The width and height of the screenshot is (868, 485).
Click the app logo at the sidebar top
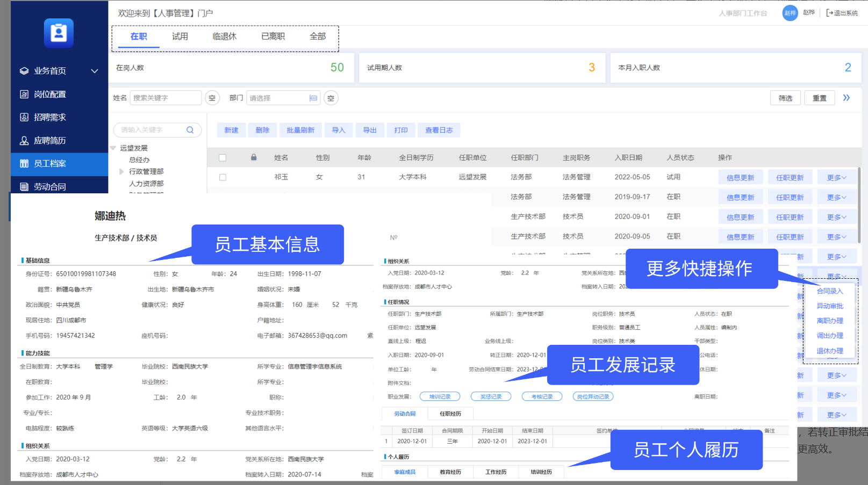click(x=59, y=33)
